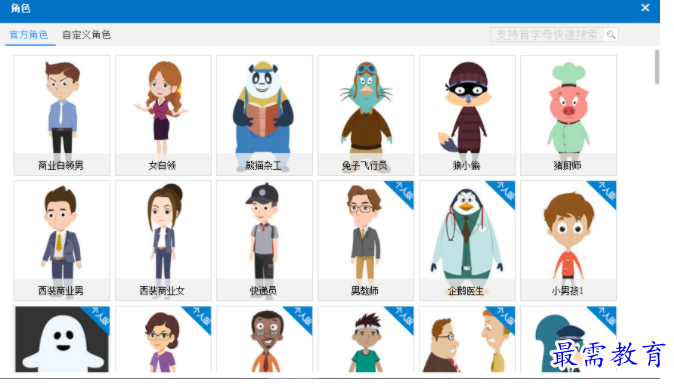Click the magnifier search icon

(611, 35)
